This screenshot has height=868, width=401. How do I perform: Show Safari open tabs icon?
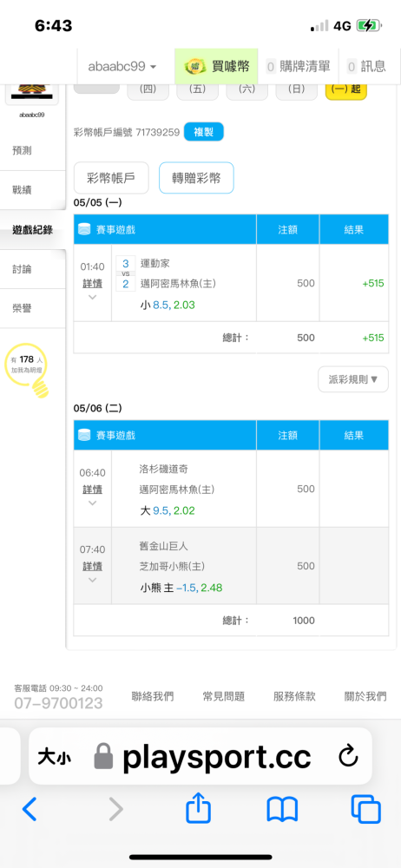[366, 809]
